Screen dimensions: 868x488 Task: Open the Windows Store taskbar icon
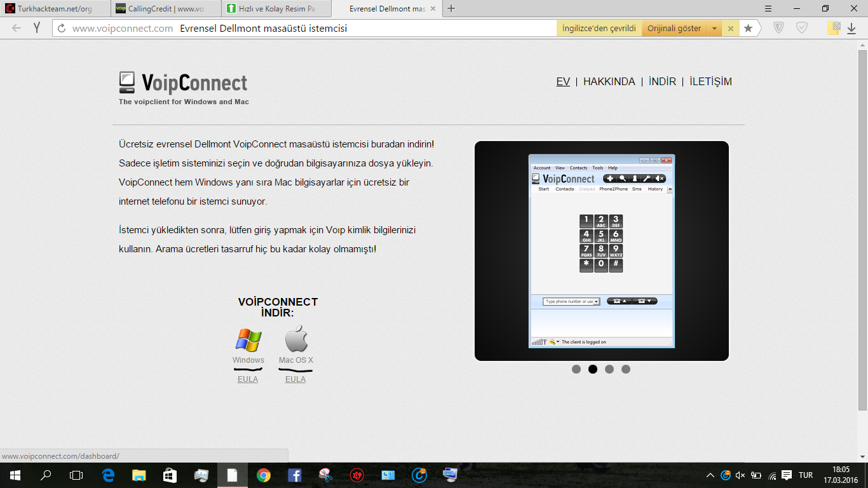[170, 475]
